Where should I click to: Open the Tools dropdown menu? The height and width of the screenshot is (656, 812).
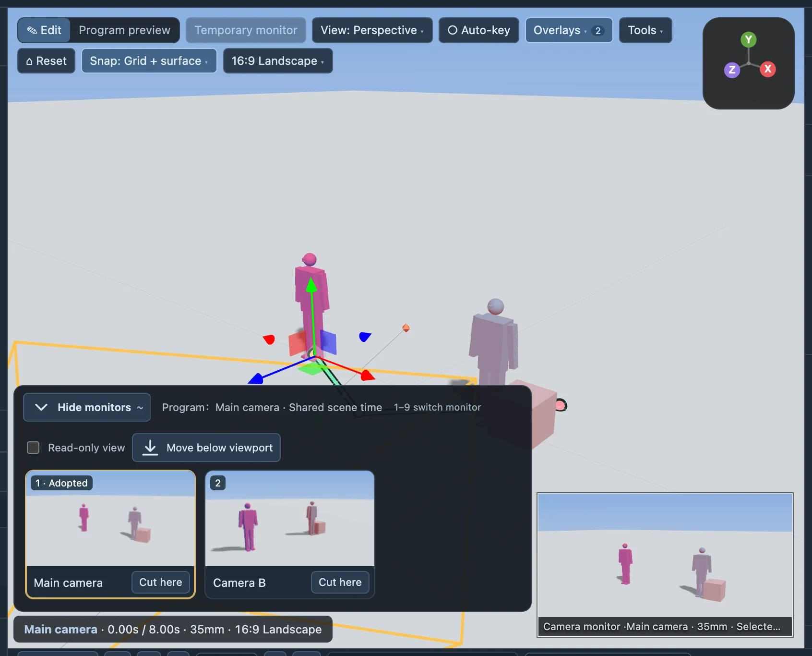tap(645, 30)
